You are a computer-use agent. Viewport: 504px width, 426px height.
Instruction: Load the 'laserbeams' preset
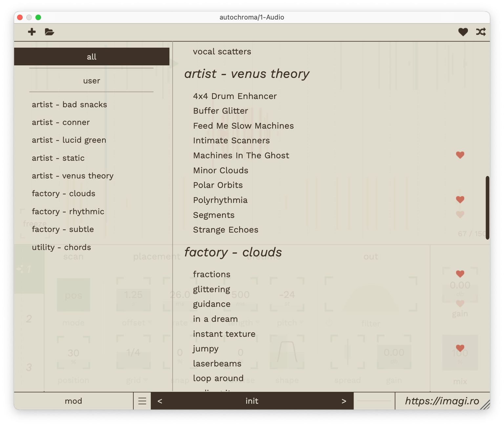(x=217, y=364)
